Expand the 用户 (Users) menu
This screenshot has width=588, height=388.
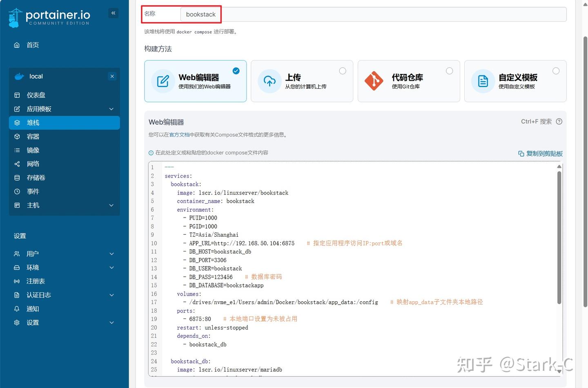pyautogui.click(x=33, y=253)
